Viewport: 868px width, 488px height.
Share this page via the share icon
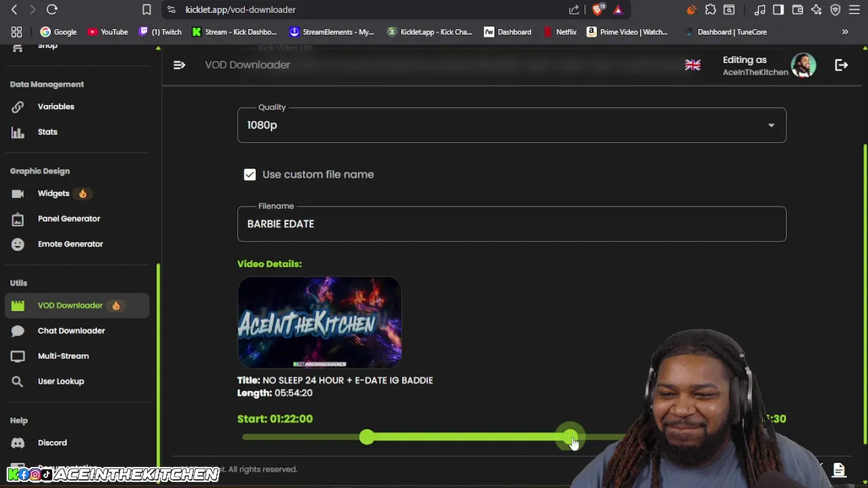pyautogui.click(x=574, y=9)
